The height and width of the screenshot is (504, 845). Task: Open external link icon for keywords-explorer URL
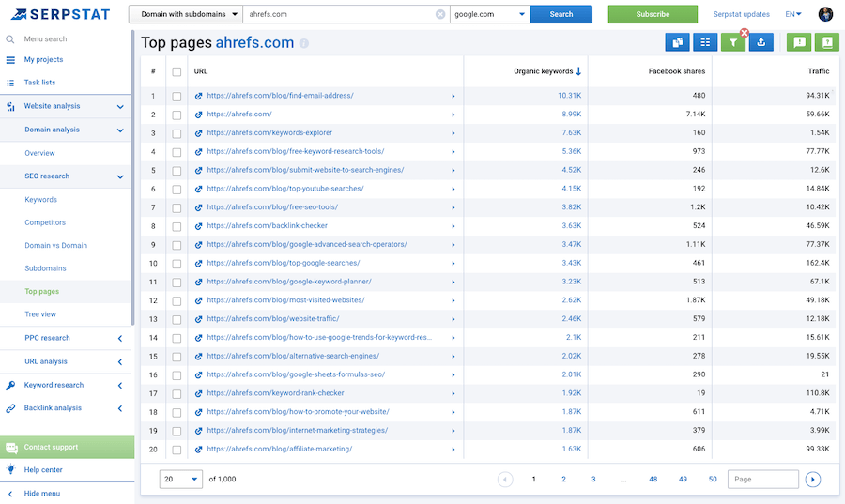click(x=198, y=133)
